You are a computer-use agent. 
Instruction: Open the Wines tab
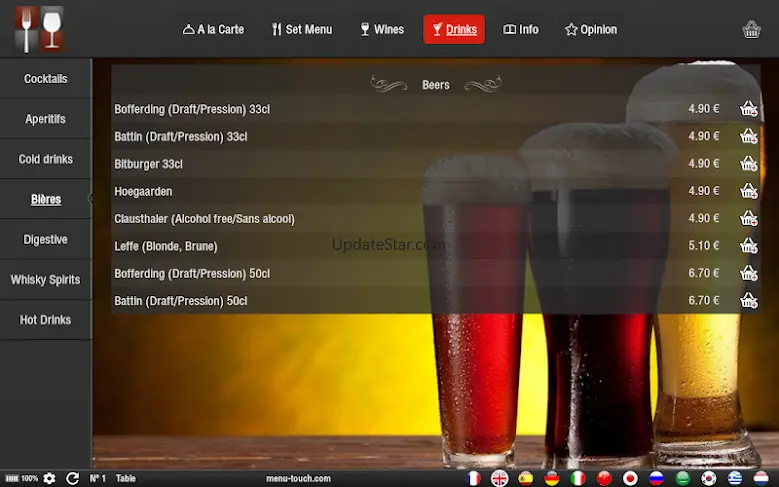click(382, 29)
